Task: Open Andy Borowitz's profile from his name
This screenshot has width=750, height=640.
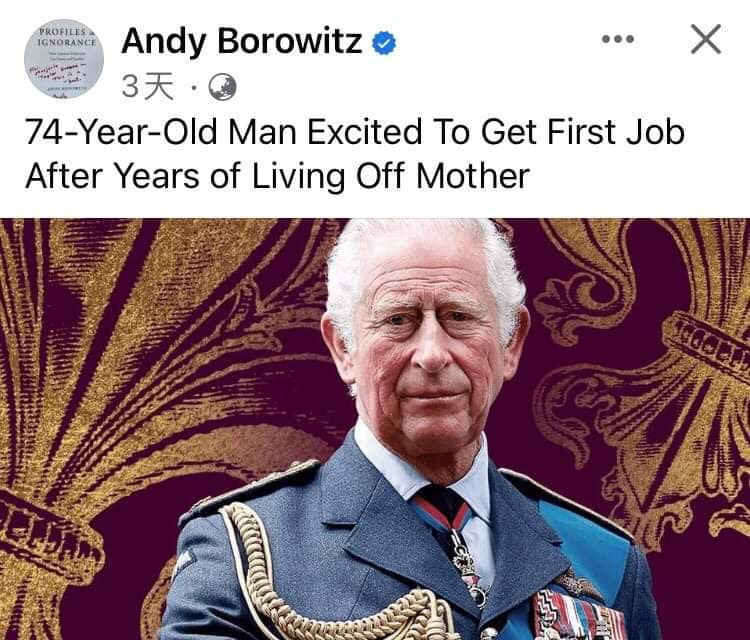Action: pyautogui.click(x=242, y=41)
